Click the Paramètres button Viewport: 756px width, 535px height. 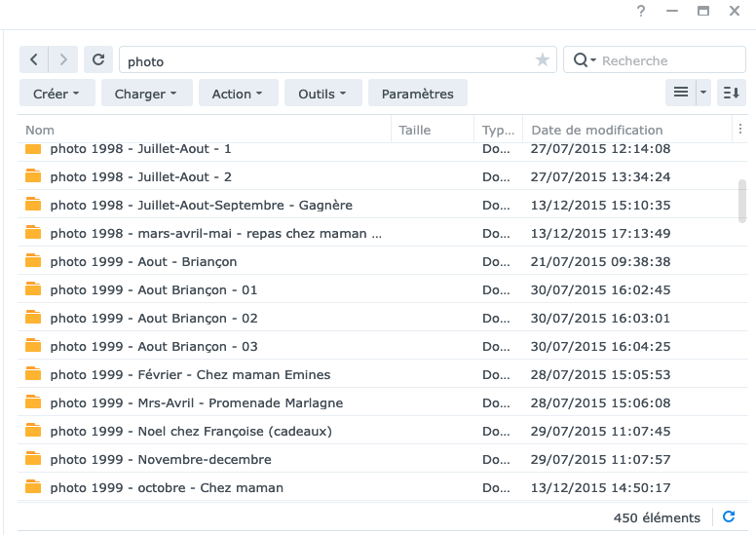pyautogui.click(x=418, y=94)
